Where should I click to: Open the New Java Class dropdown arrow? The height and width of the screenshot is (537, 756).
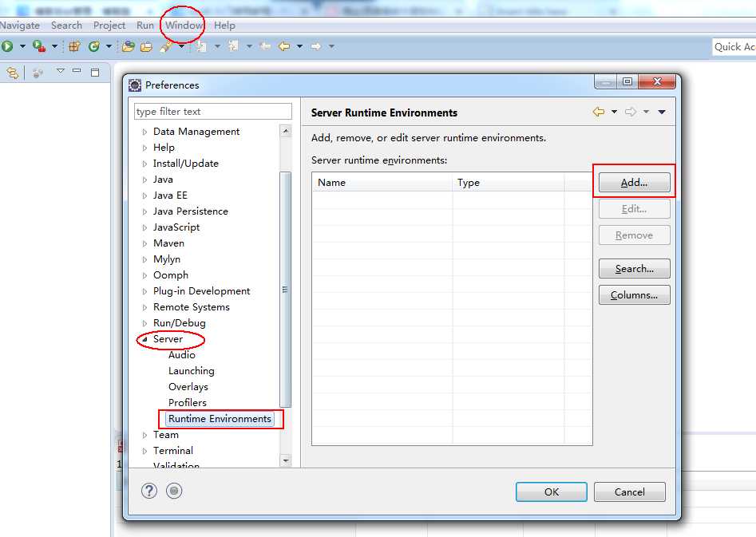point(109,46)
